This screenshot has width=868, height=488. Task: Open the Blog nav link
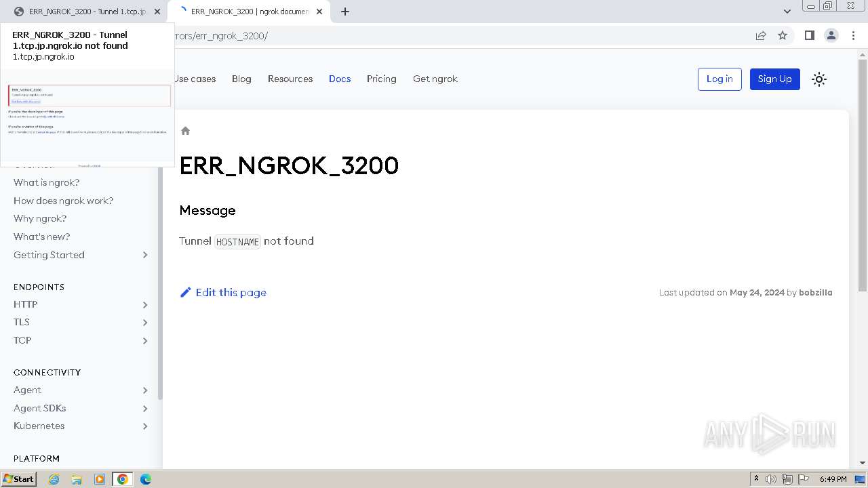241,79
